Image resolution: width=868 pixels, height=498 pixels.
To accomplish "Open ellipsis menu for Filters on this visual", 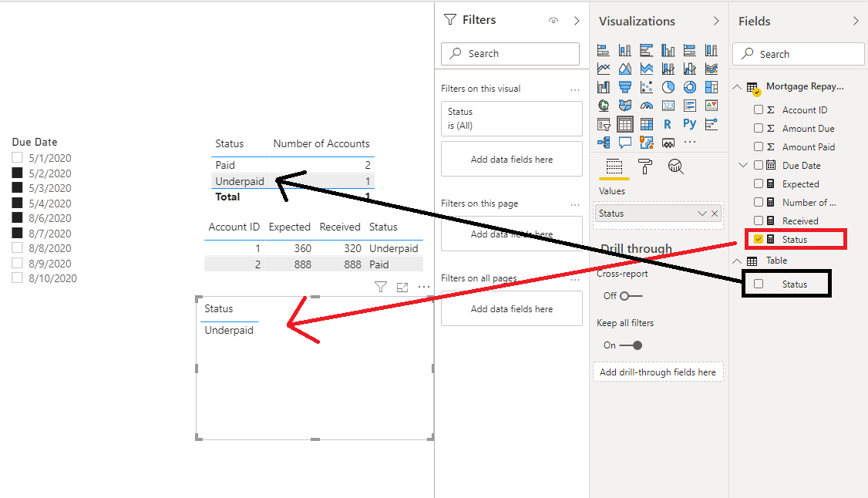I will (575, 89).
